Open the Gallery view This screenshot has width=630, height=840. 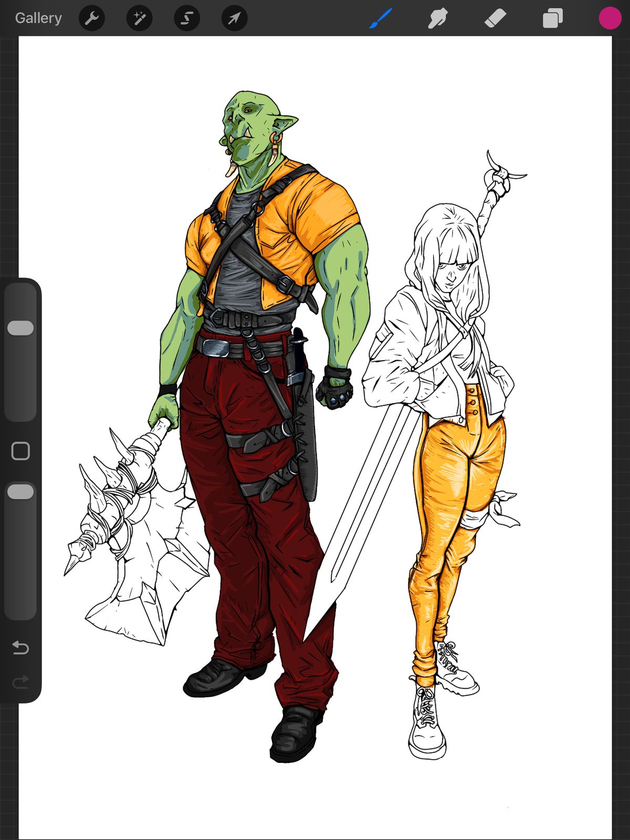[38, 18]
